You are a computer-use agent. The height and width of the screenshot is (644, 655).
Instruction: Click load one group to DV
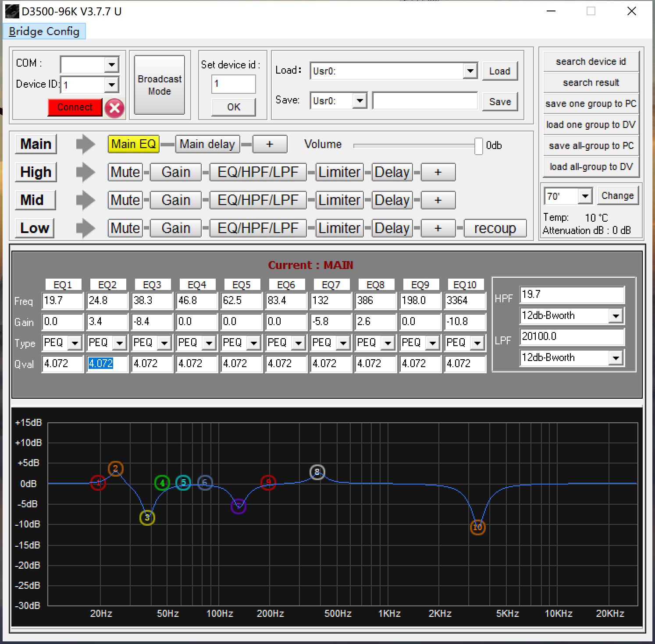(x=591, y=124)
